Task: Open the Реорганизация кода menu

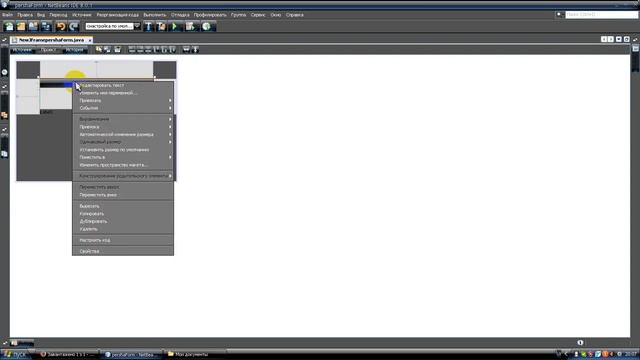Action: point(118,15)
